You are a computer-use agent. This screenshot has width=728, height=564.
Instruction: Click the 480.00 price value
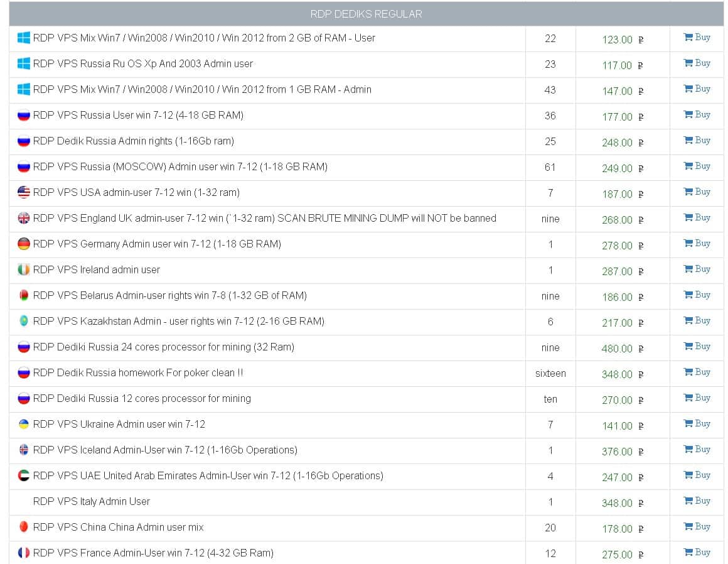(617, 349)
